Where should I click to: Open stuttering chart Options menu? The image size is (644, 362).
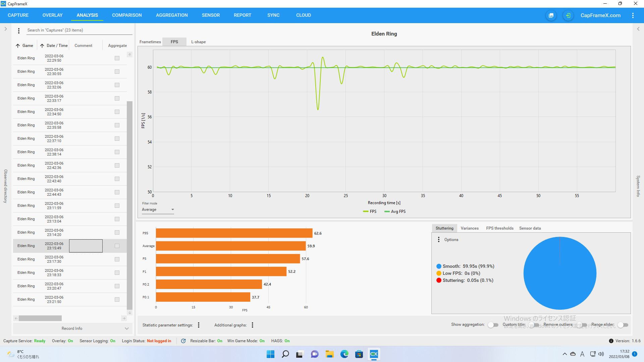click(439, 239)
